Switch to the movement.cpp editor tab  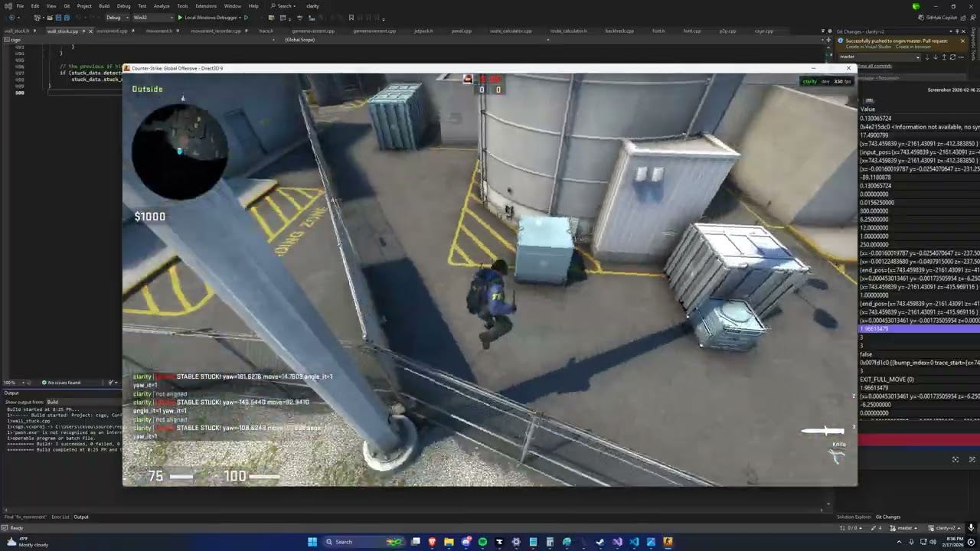point(112,31)
